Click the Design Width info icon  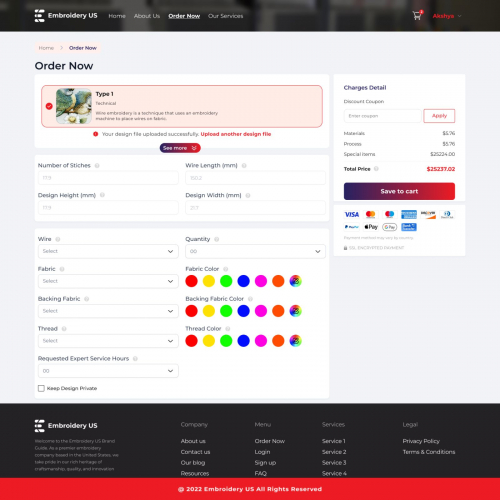[x=248, y=195]
